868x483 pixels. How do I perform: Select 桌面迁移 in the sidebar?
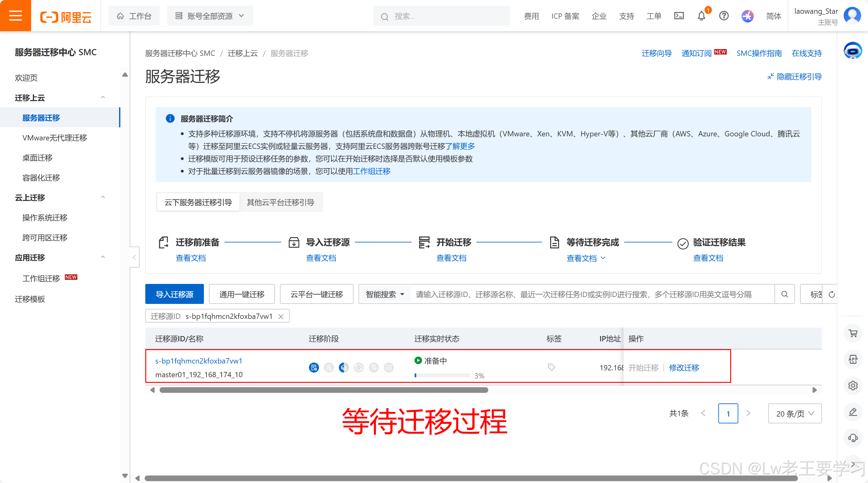click(37, 158)
